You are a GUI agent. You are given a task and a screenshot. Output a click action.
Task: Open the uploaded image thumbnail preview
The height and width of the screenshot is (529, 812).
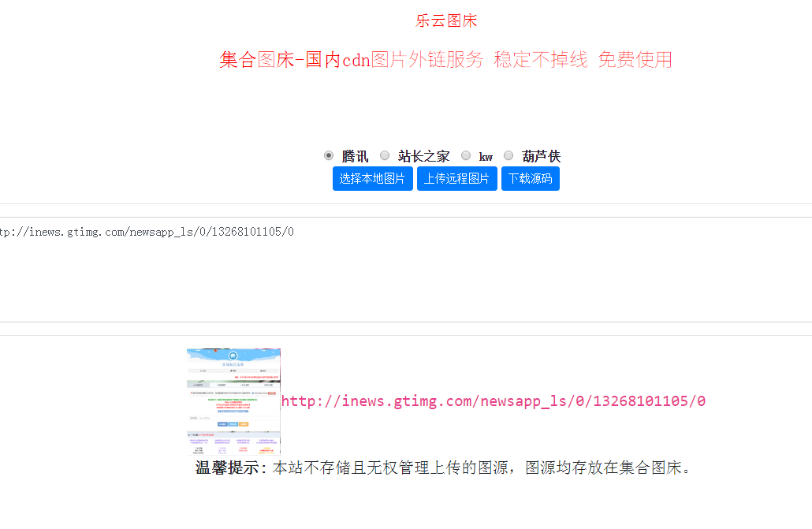(x=233, y=401)
